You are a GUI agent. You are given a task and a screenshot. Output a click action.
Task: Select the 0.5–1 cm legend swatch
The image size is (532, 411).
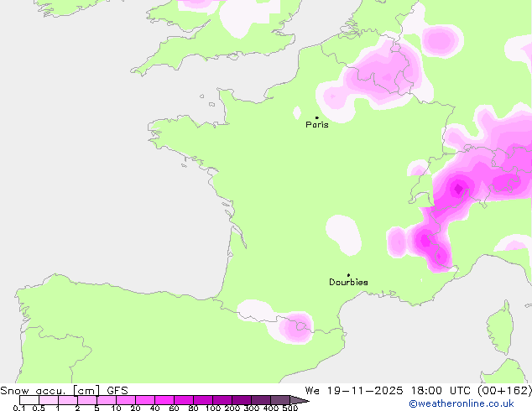tap(49, 400)
